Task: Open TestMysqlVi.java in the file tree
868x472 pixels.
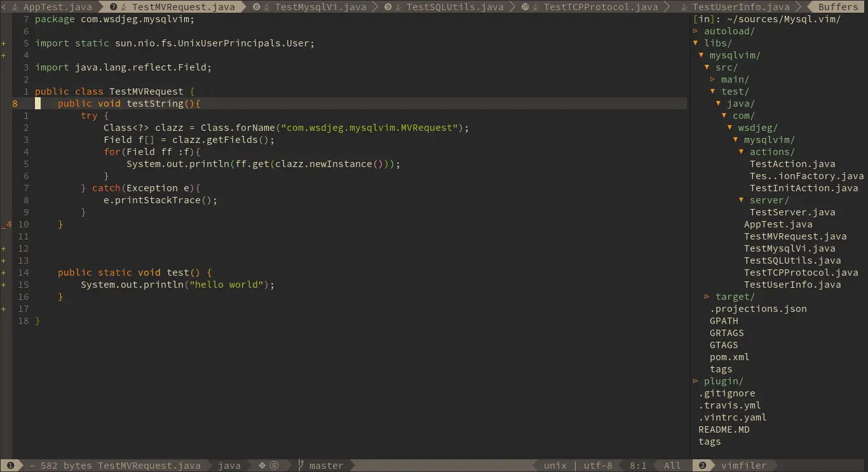Action: (x=790, y=248)
